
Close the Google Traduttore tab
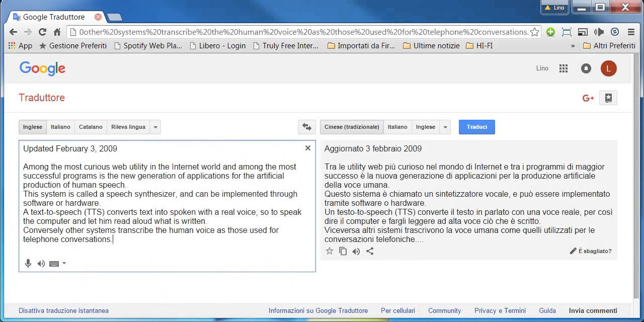98,17
